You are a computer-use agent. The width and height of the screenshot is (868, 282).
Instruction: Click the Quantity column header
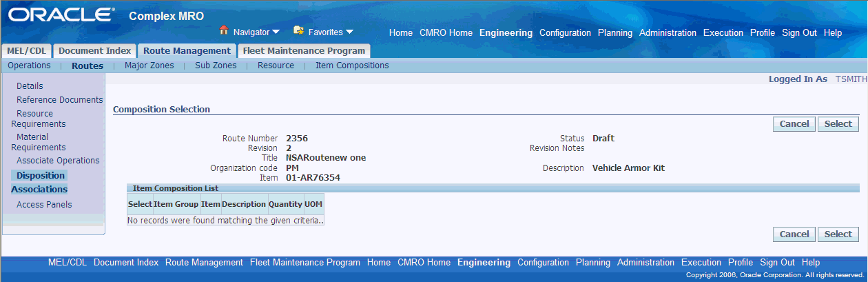(285, 204)
